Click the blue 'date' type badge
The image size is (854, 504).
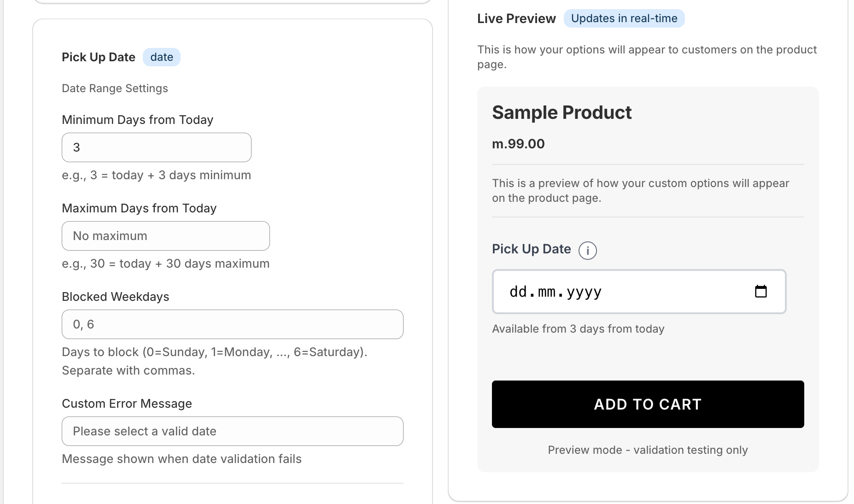point(161,57)
